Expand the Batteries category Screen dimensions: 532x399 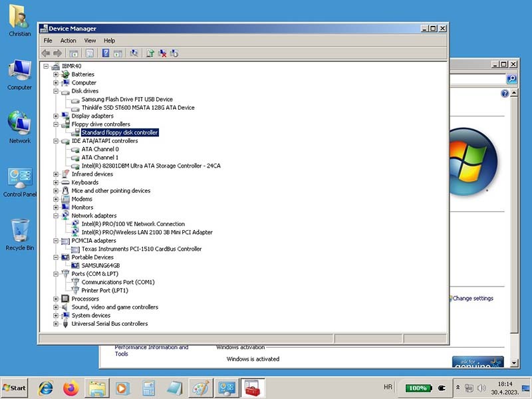(x=57, y=74)
